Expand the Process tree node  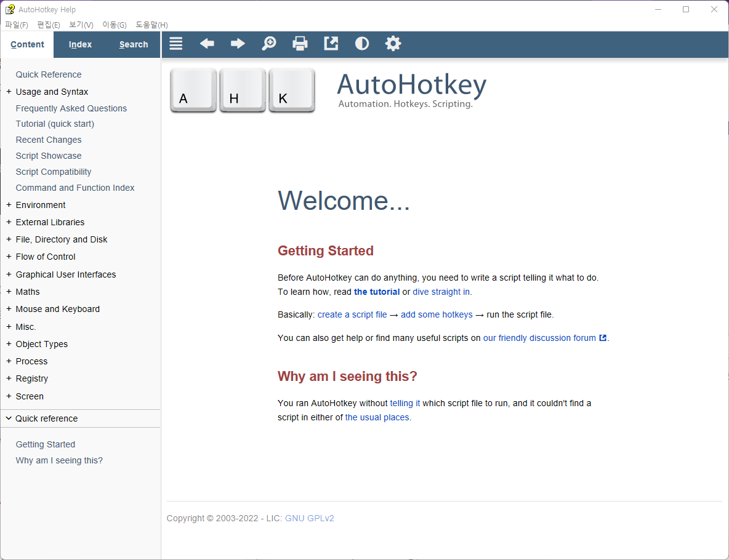(9, 361)
